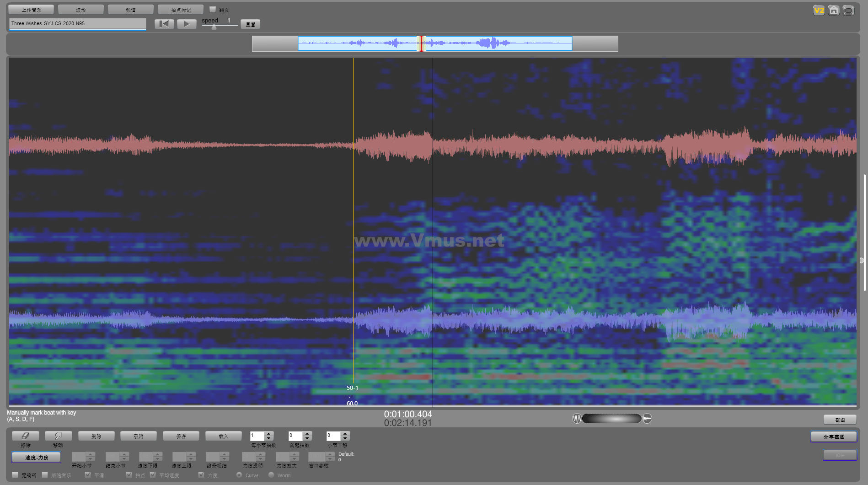The width and height of the screenshot is (868, 485).
Task: Toggle the 拍点 beat point checkbox
Action: tap(129, 474)
